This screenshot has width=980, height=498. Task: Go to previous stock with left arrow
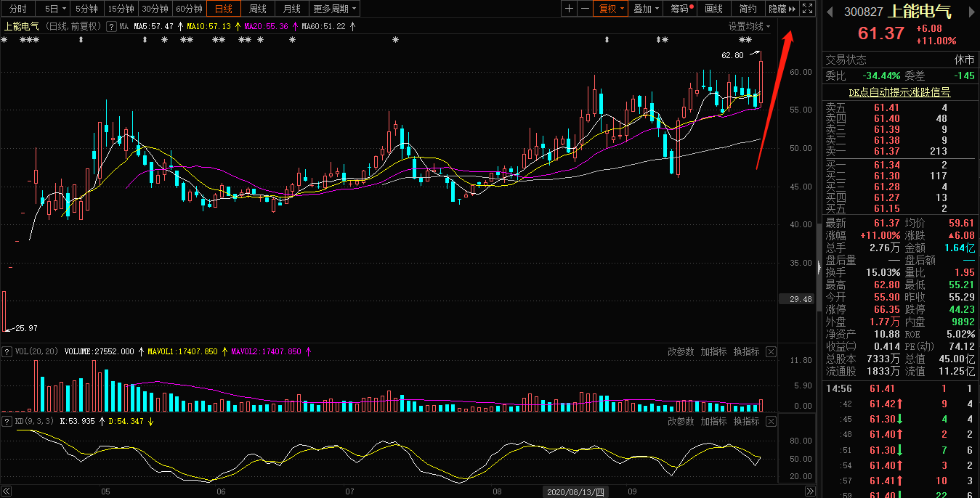coord(830,12)
